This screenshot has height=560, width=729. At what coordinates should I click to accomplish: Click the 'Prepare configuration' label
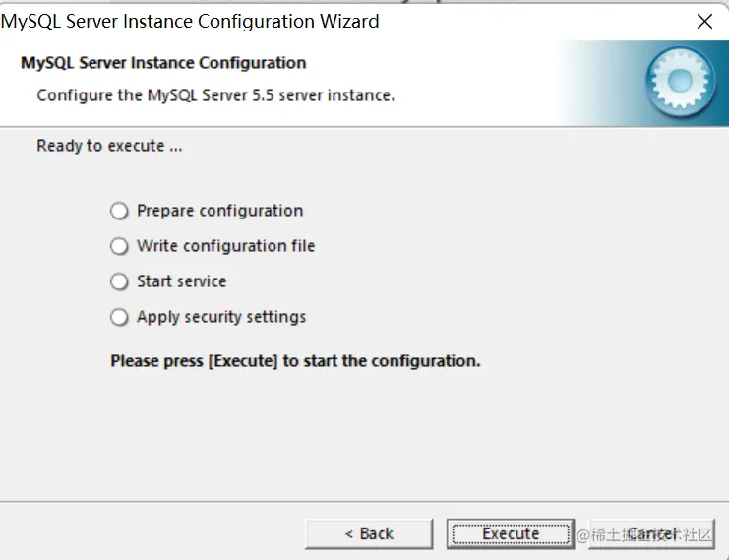pos(220,211)
